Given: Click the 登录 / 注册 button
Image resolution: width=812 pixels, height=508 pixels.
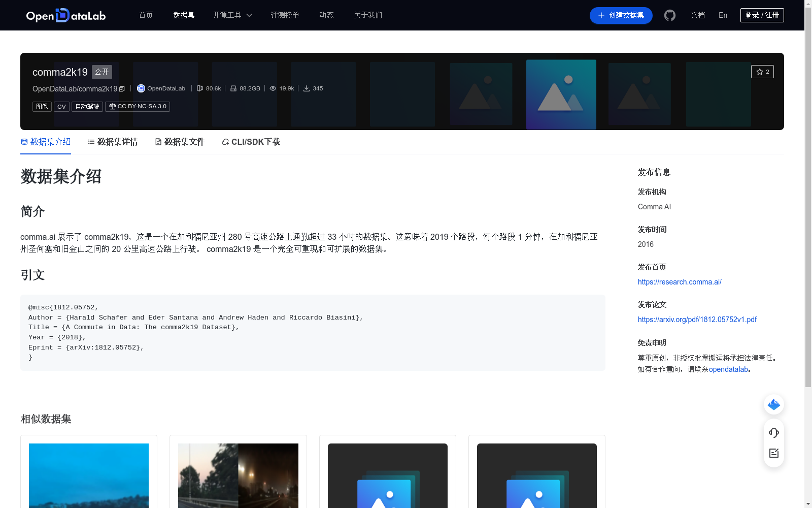Looking at the screenshot, I should coord(762,15).
